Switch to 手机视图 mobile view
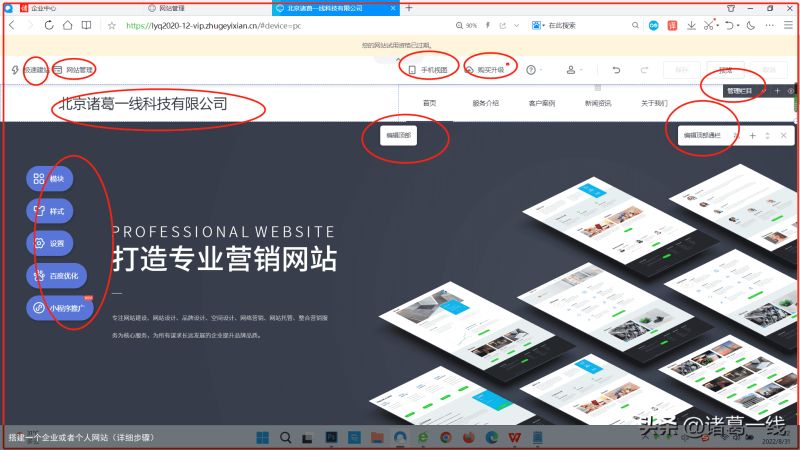The width and height of the screenshot is (800, 450). coord(428,70)
